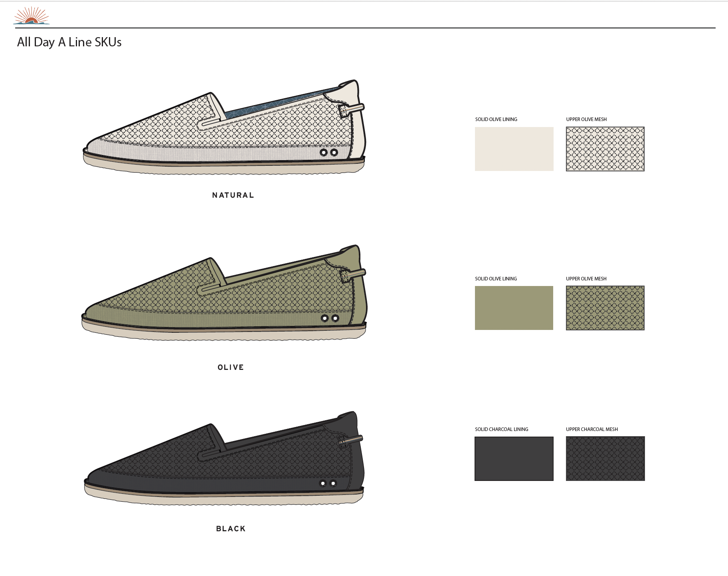The width and height of the screenshot is (728, 576).
Task: Select 'SOLID CHARCOAL LINING' label
Action: coord(501,429)
